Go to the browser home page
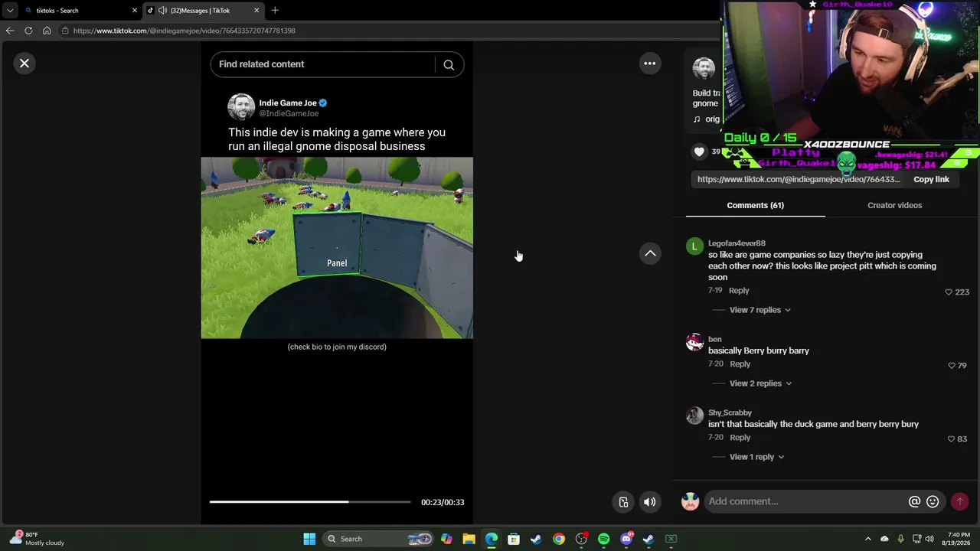Screen dimensions: 980x551 click(x=47, y=31)
